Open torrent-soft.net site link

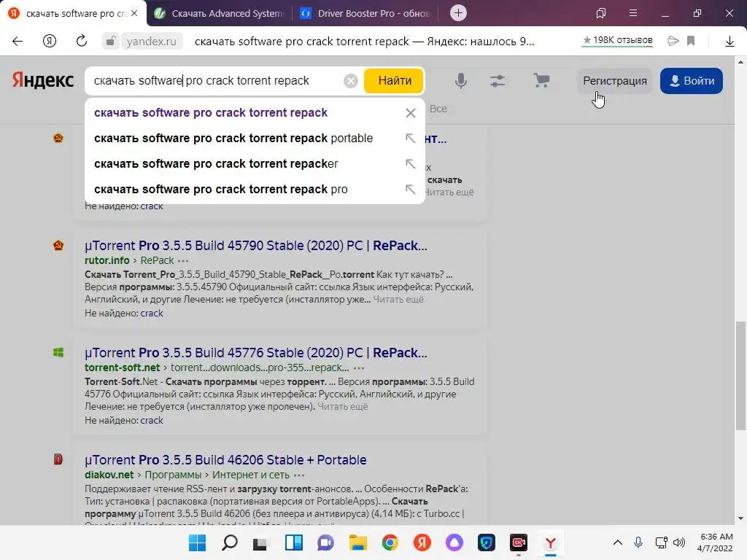[122, 367]
